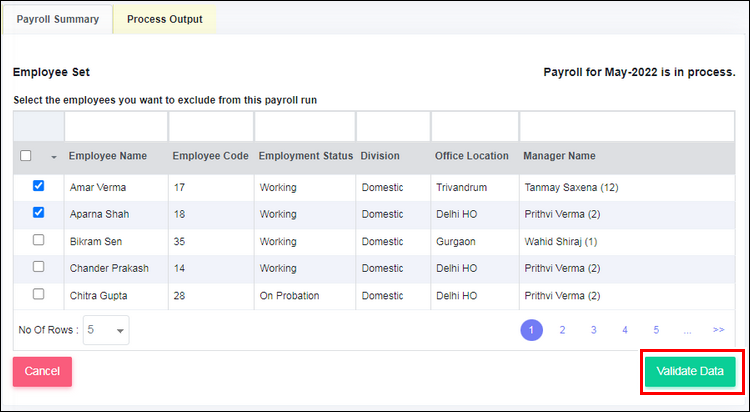Click the Gurgaon office location cell
Screen dimensions: 750x412
pos(475,242)
